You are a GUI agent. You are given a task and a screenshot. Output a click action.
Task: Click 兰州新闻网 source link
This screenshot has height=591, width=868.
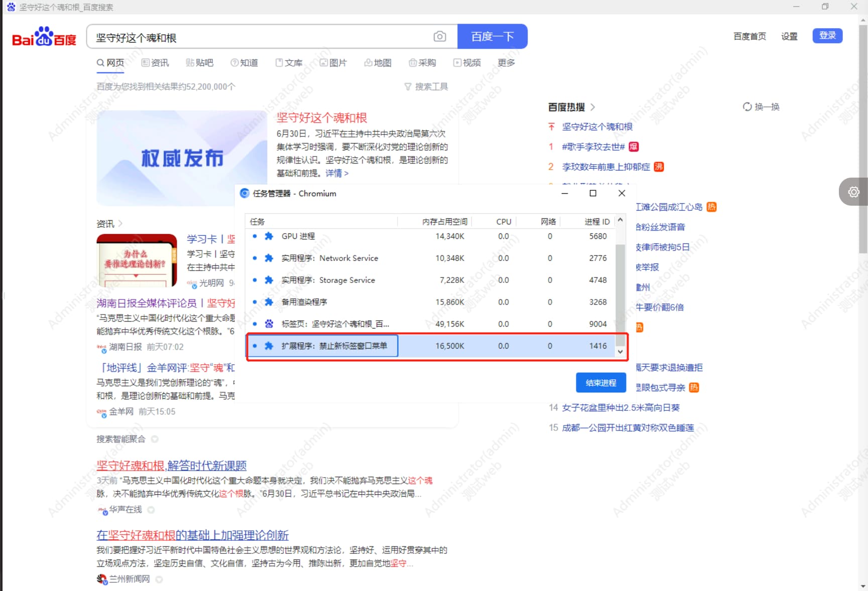point(130,579)
